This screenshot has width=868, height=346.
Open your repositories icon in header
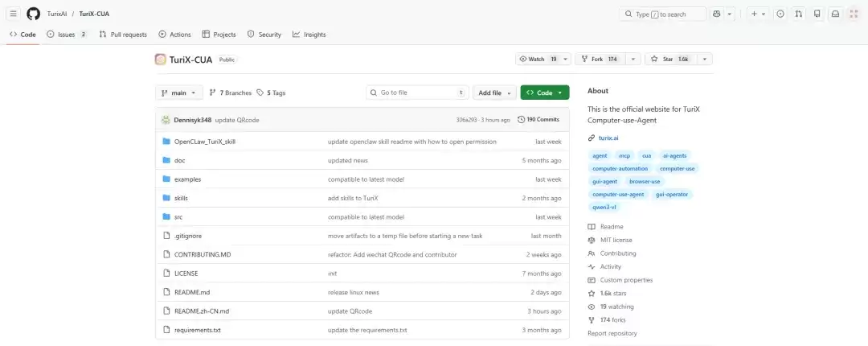point(817,14)
